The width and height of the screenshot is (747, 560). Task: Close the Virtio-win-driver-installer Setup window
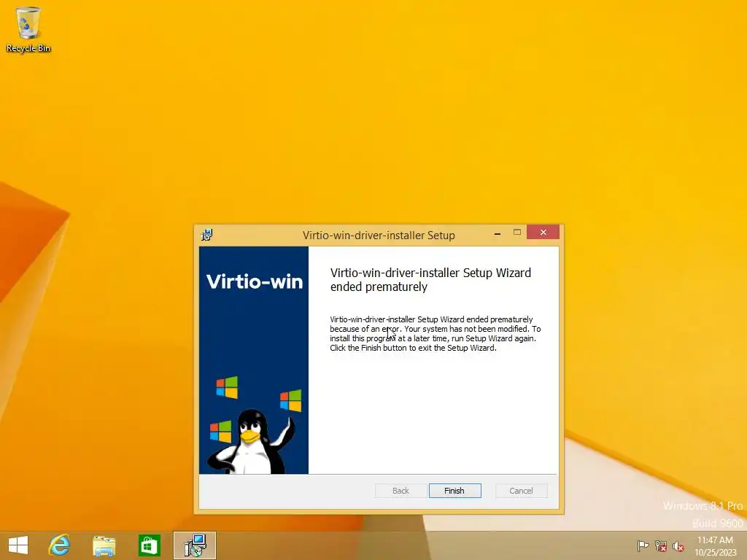pos(543,232)
